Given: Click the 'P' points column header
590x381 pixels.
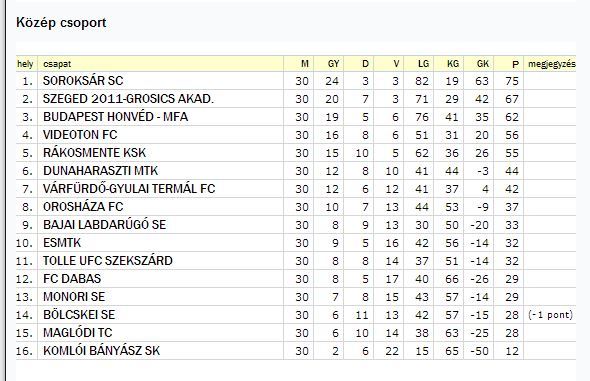Looking at the screenshot, I should click(x=515, y=64).
